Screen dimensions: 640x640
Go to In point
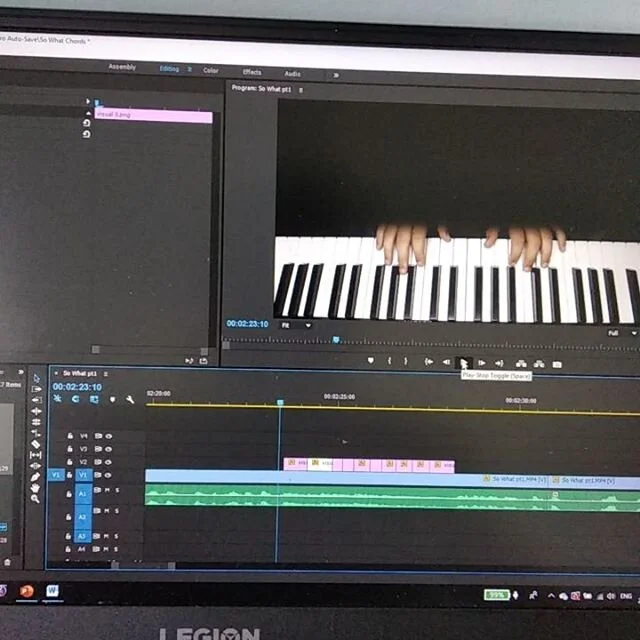[x=429, y=362]
